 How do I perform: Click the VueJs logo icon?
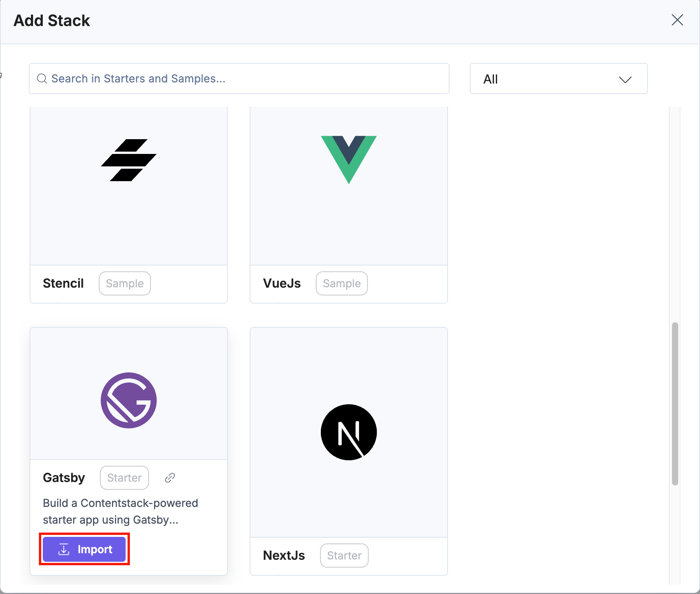click(349, 159)
